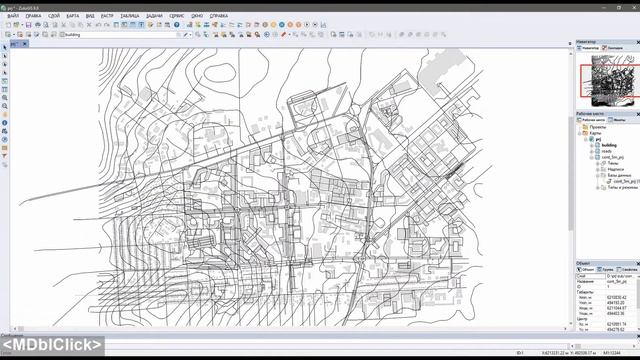Click the Undo arrow icon
The image size is (640, 360).
[x=98, y=25]
